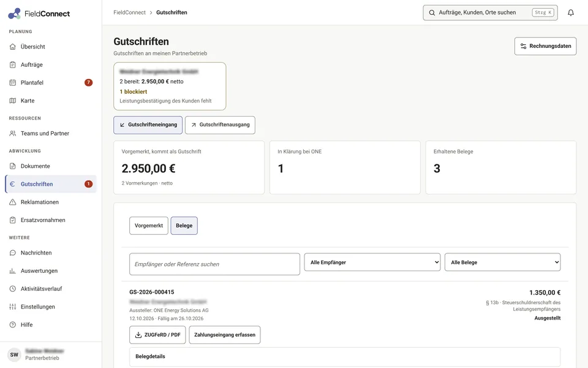Click the incoming arrow icon on Gutschrifteneingang

coord(123,125)
